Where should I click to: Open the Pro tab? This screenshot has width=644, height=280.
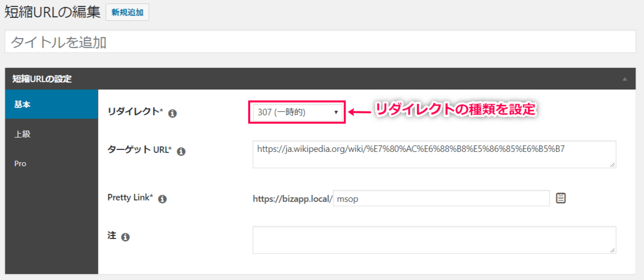[x=51, y=164]
